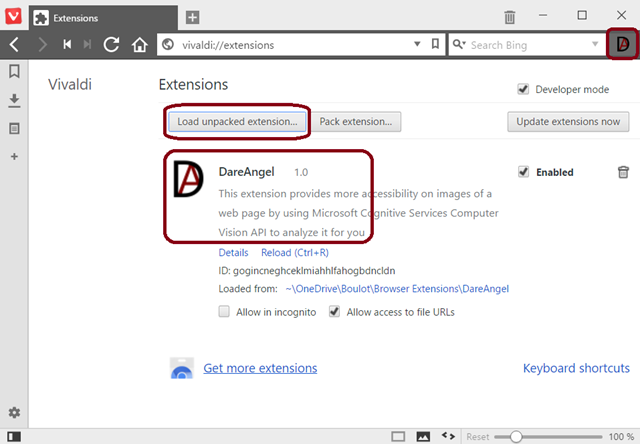This screenshot has height=444, width=640.
Task: Expand address bar history dropdown
Action: pyautogui.click(x=417, y=44)
